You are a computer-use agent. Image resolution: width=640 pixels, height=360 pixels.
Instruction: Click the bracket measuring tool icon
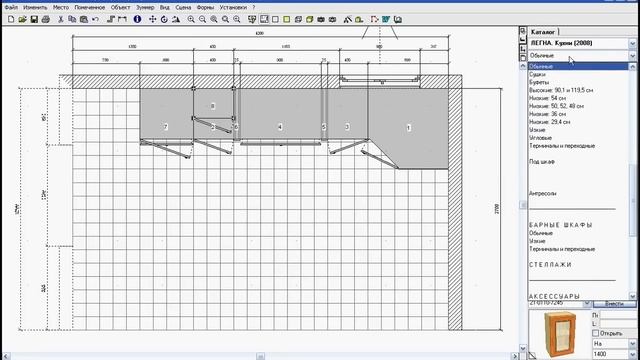click(x=122, y=19)
